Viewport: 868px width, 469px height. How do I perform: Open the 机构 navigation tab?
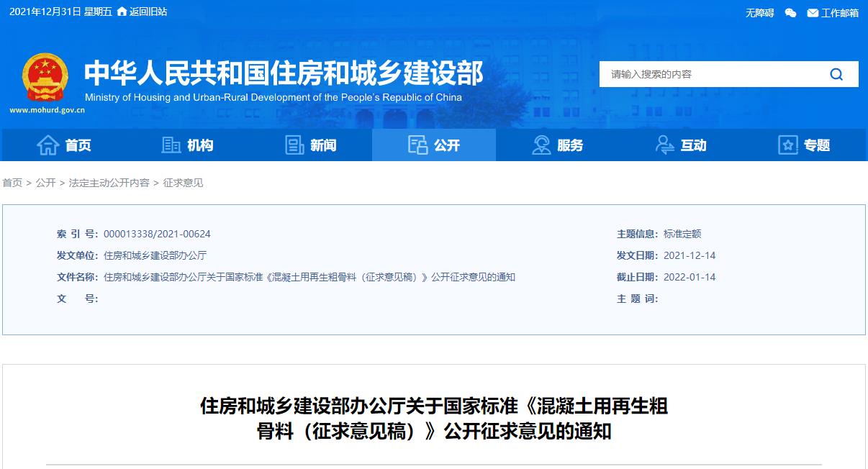(187, 145)
